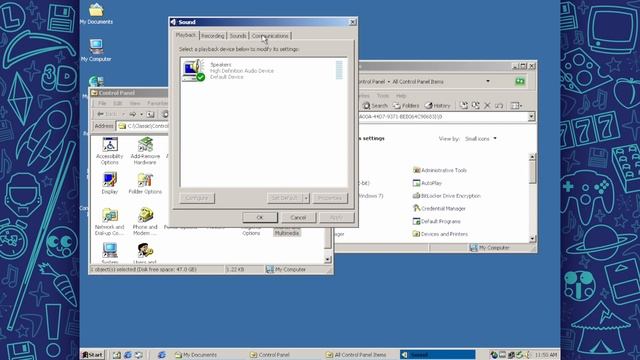Open Folder Options icon
The height and width of the screenshot is (360, 640).
145,183
